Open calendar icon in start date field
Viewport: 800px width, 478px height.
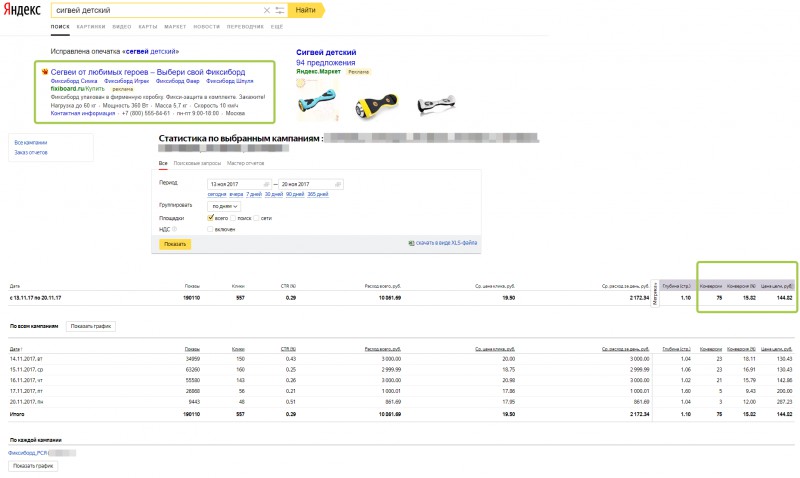click(266, 184)
